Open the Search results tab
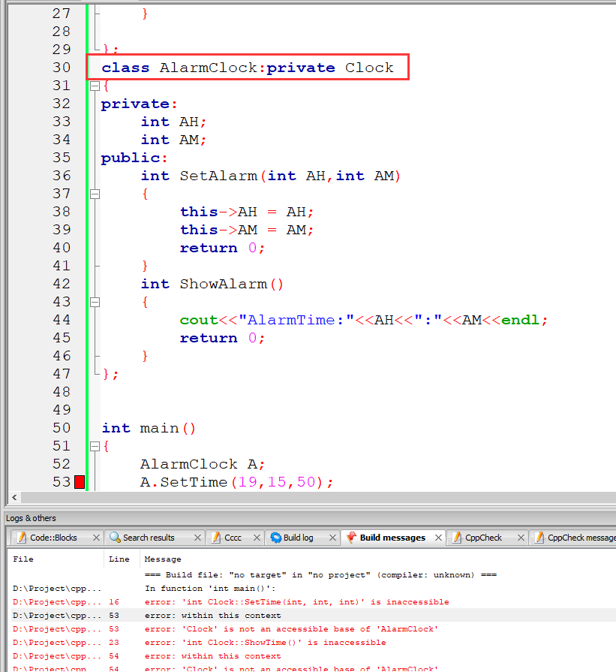 coord(148,538)
